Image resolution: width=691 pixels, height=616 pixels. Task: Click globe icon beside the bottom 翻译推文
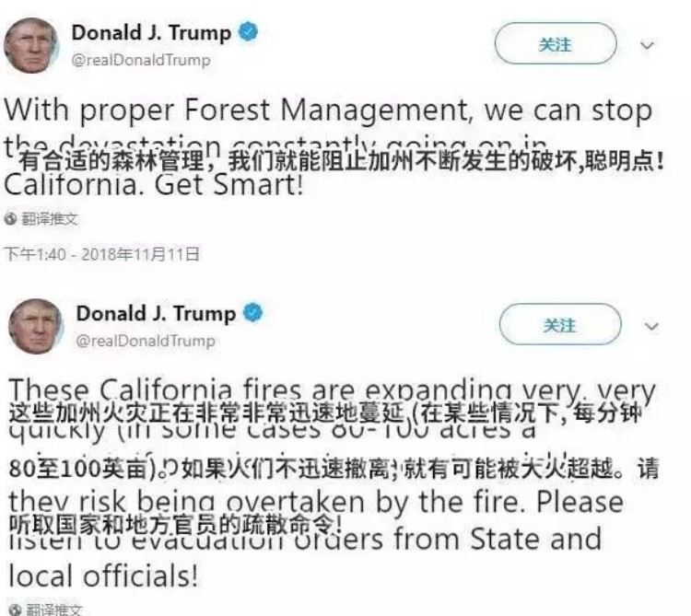[x=15, y=610]
